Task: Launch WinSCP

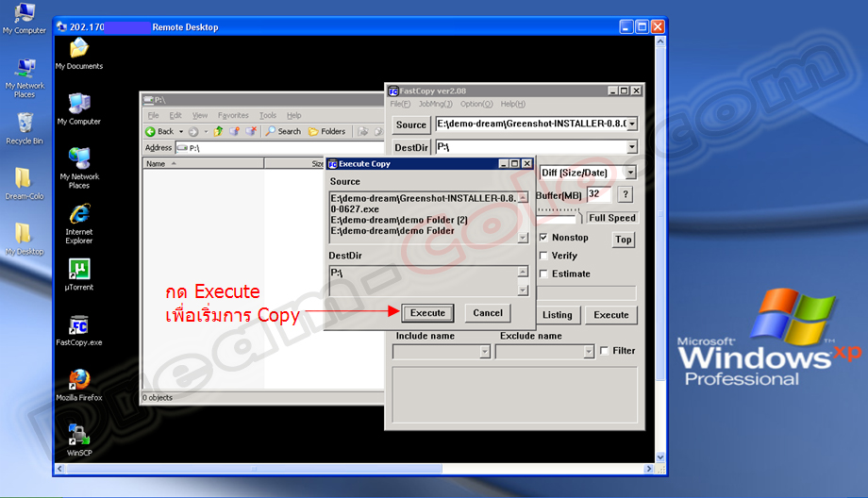Action: tap(79, 440)
